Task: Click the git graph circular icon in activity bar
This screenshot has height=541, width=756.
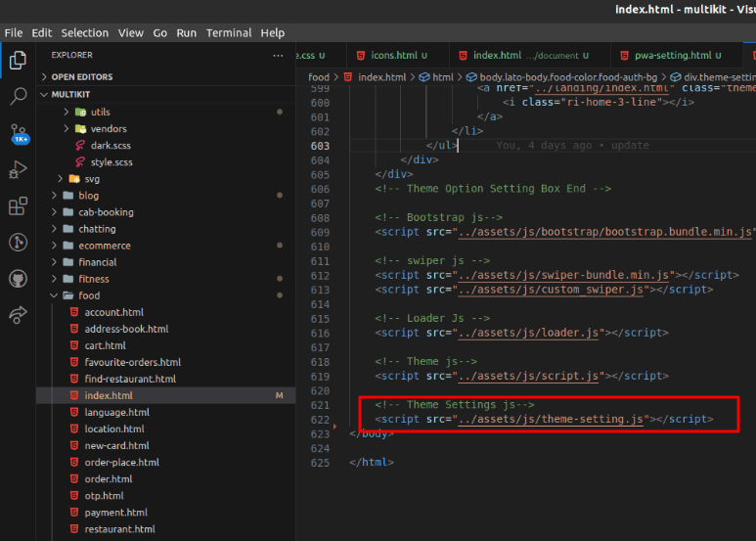Action: 18,243
